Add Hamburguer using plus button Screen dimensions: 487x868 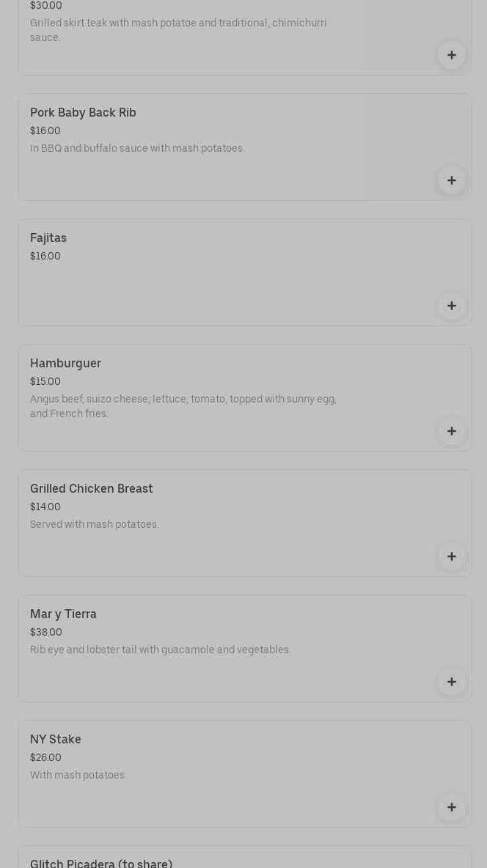(x=451, y=431)
